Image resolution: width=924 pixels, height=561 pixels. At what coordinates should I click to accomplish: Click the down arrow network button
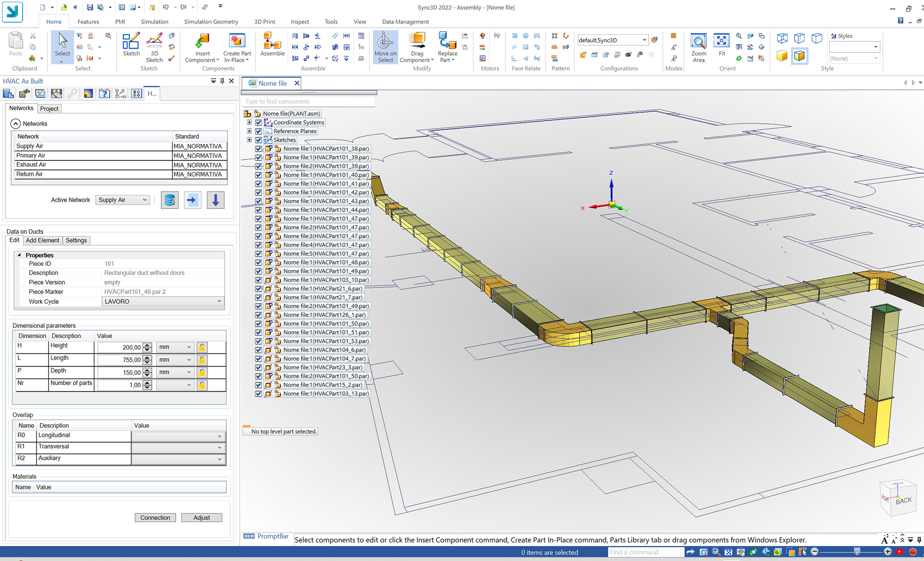(x=216, y=200)
